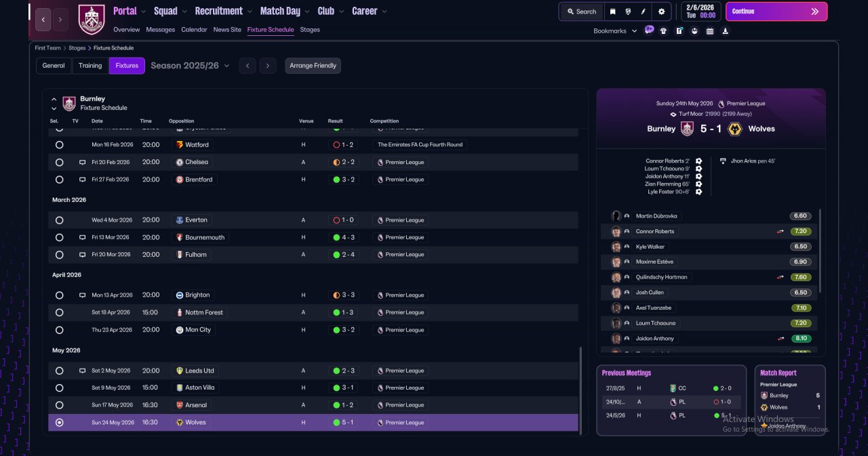The height and width of the screenshot is (456, 868).
Task: Select the Brighton fixture radio button
Action: coord(59,295)
